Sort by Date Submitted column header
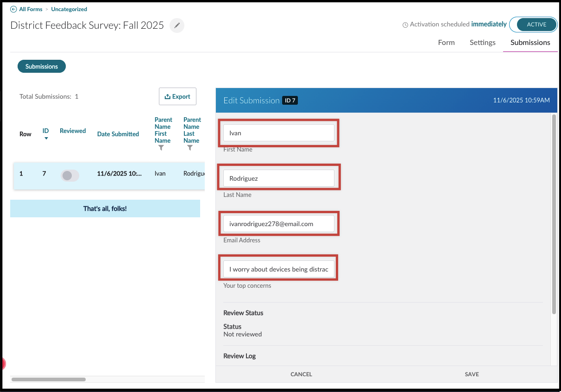This screenshot has width=561, height=392. pos(118,134)
